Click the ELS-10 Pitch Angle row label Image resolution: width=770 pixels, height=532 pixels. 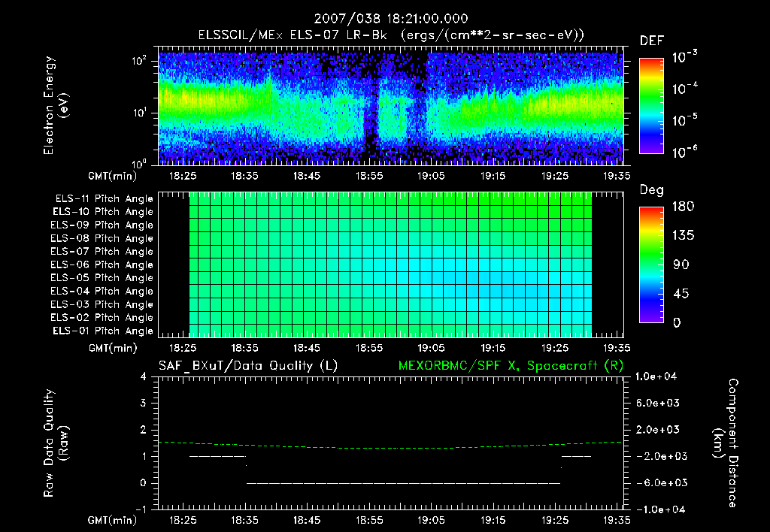(103, 212)
